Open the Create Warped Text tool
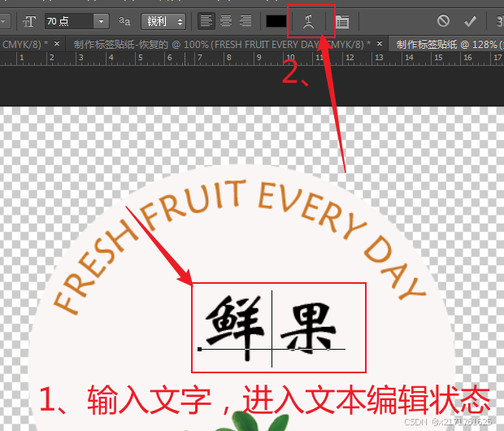The height and width of the screenshot is (431, 504). coord(309,22)
